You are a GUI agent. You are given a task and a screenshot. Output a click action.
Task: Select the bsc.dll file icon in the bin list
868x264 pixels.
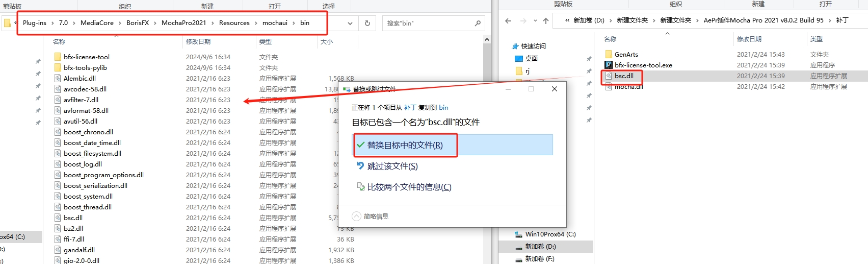(58, 218)
